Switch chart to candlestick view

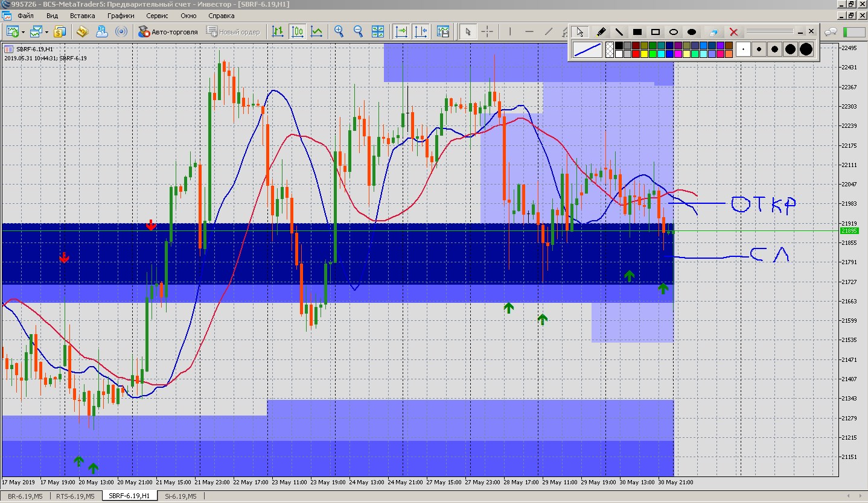(297, 31)
